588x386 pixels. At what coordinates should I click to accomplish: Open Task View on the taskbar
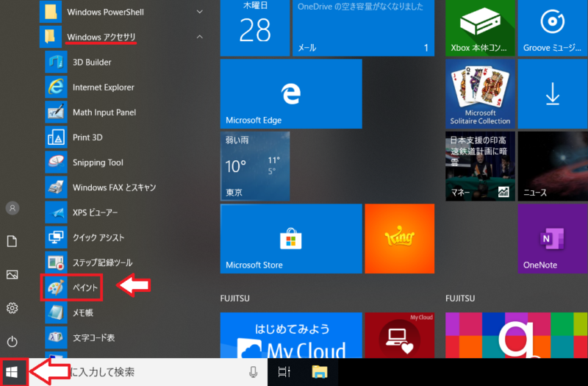(x=284, y=372)
